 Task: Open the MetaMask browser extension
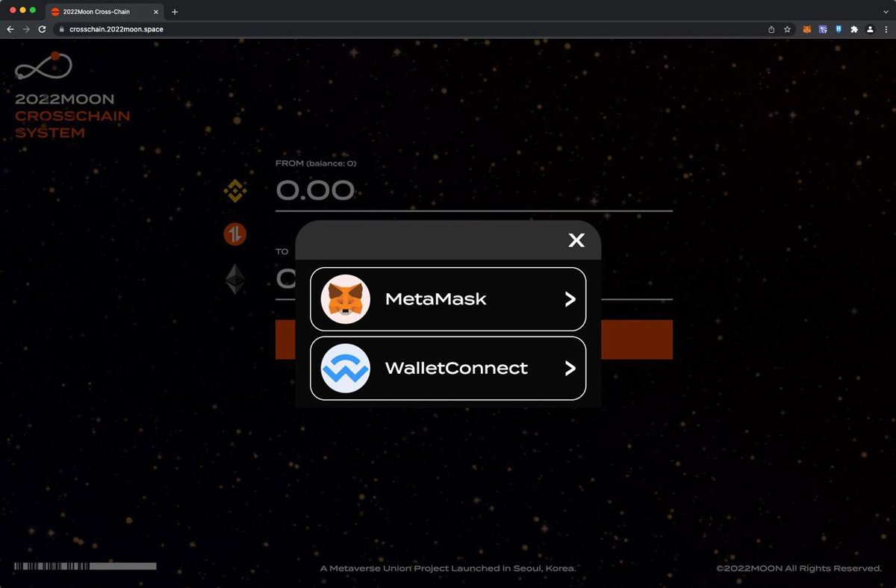click(x=807, y=29)
